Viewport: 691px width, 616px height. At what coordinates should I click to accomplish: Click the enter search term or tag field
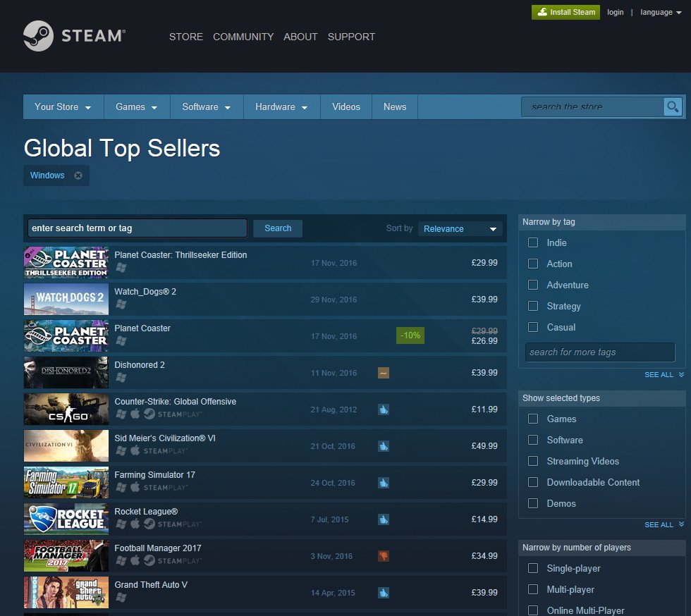coord(137,228)
